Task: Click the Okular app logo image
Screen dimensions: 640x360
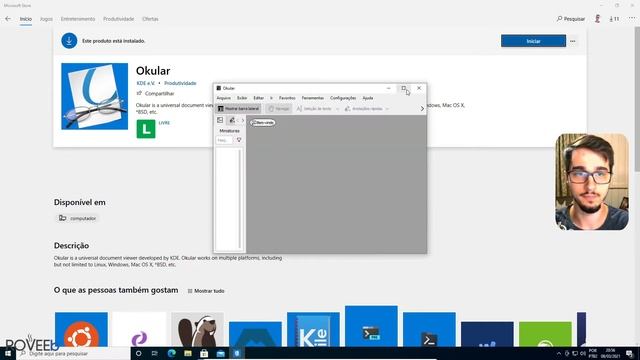Action: 94,96
